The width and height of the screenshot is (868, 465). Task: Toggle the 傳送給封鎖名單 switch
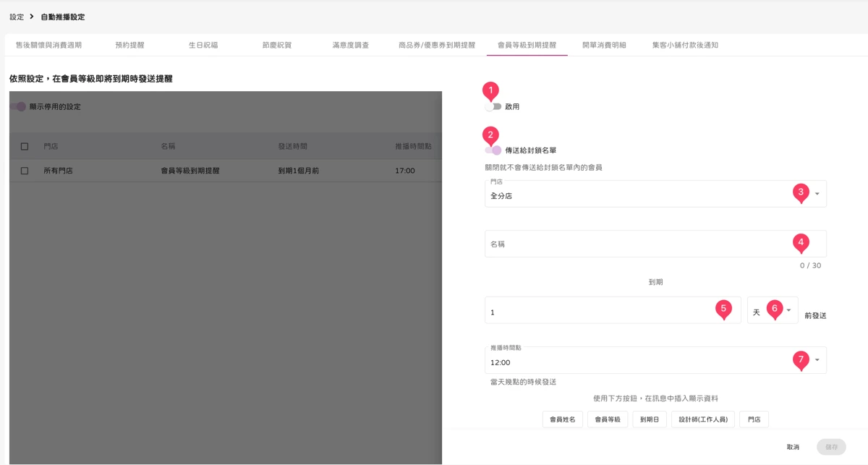(493, 150)
